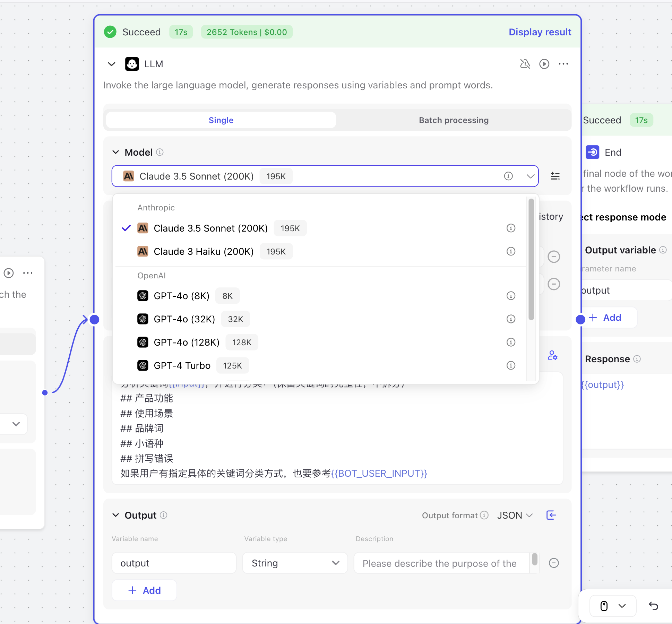Show info for selected model field
The image size is (672, 624).
(508, 176)
